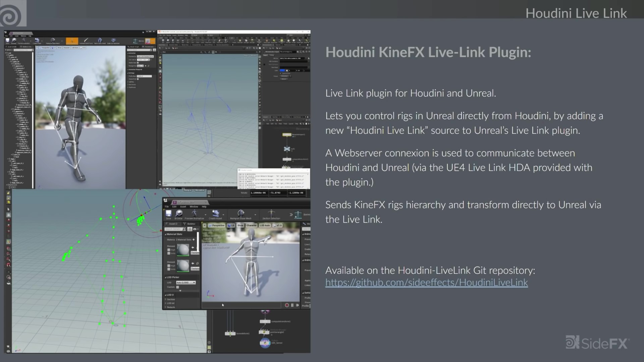The image size is (644, 362).
Task: Click Lit view mode in lower Unreal viewport
Action: (231, 226)
